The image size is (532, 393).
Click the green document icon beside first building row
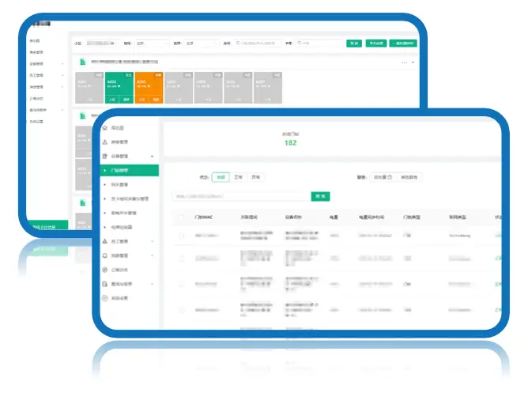click(x=81, y=61)
